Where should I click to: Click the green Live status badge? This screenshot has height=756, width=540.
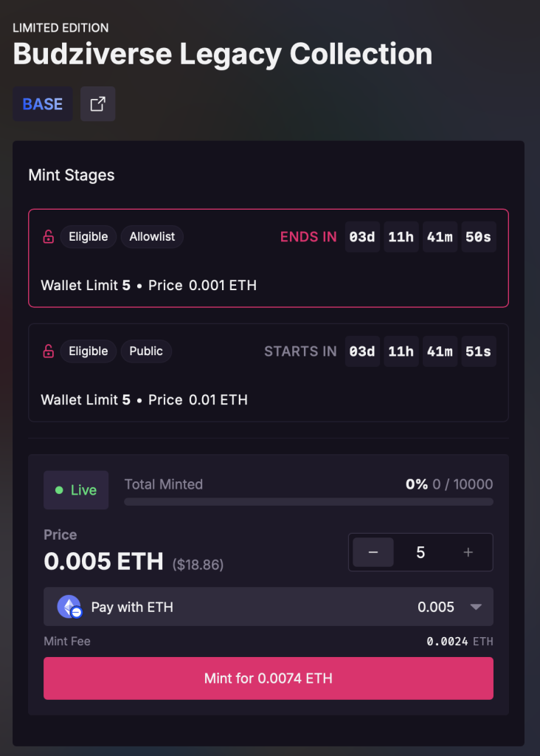76,490
